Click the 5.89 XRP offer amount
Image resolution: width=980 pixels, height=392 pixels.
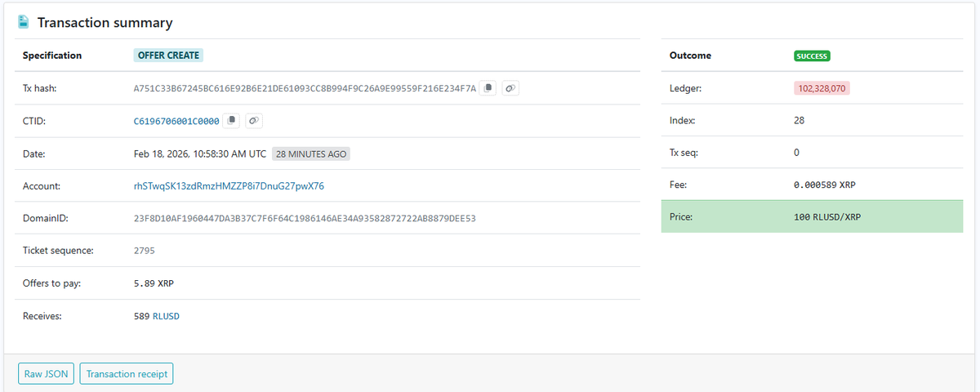coord(154,283)
